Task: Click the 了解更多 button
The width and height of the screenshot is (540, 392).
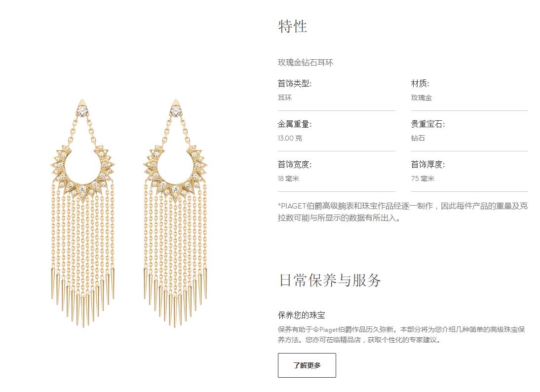Action: coord(307,365)
